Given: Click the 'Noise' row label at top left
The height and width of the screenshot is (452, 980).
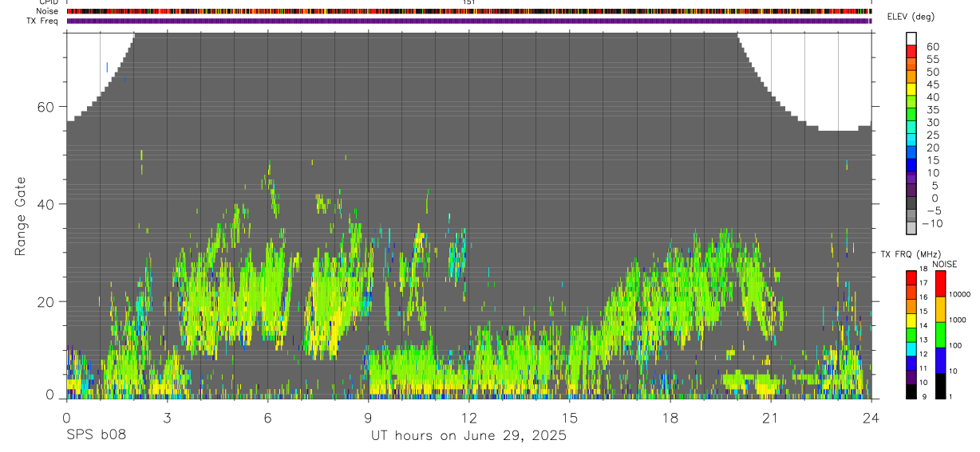Looking at the screenshot, I should 48,11.
